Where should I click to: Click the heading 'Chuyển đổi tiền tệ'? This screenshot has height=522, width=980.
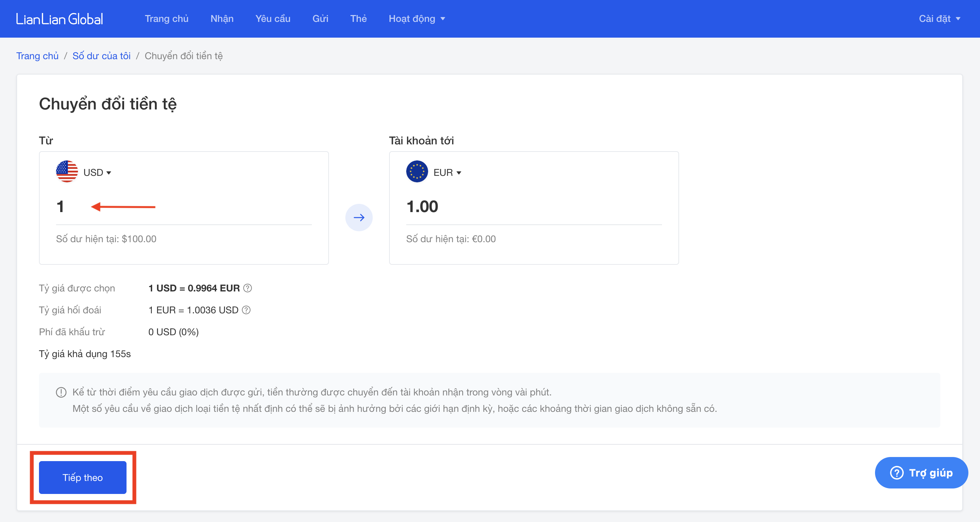click(108, 104)
